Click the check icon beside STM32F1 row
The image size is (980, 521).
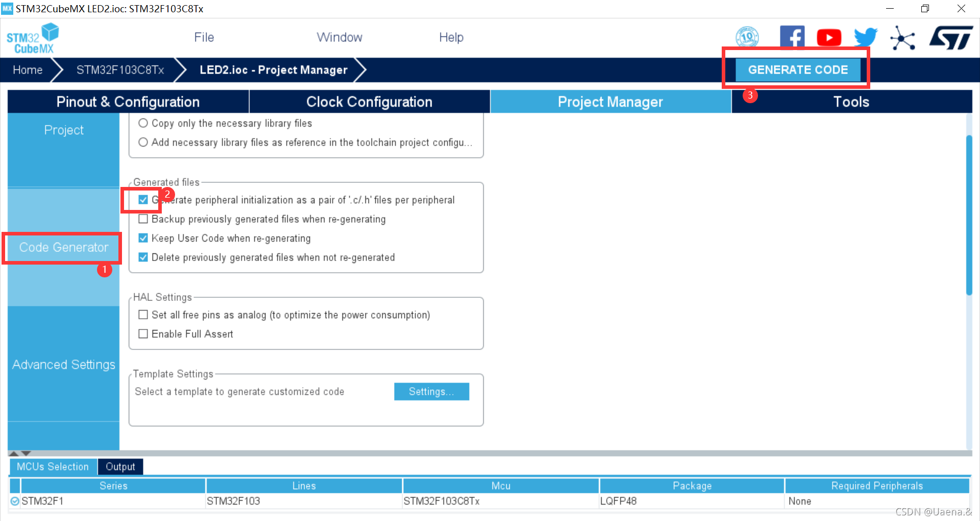(x=15, y=501)
